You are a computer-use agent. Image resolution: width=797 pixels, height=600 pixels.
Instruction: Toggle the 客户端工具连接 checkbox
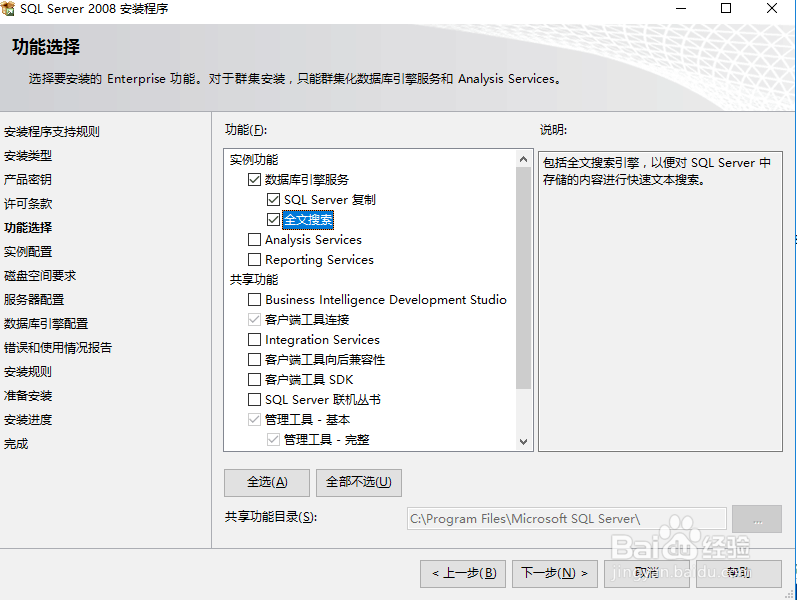(254, 319)
